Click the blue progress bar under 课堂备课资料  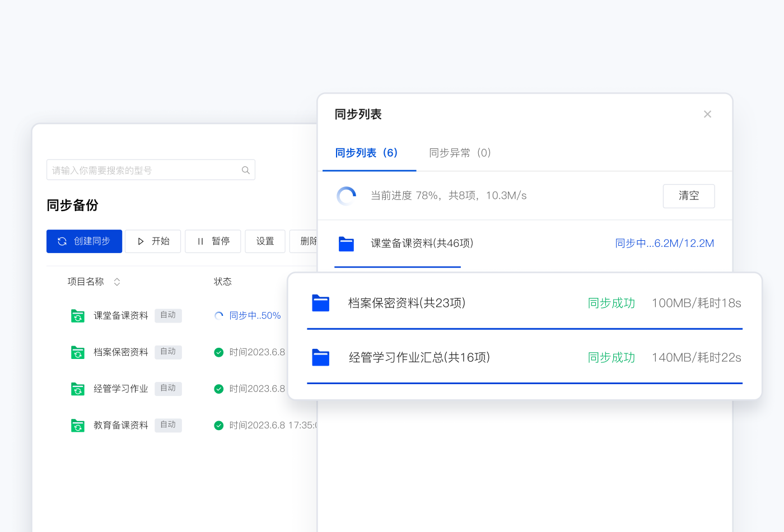coord(398,267)
